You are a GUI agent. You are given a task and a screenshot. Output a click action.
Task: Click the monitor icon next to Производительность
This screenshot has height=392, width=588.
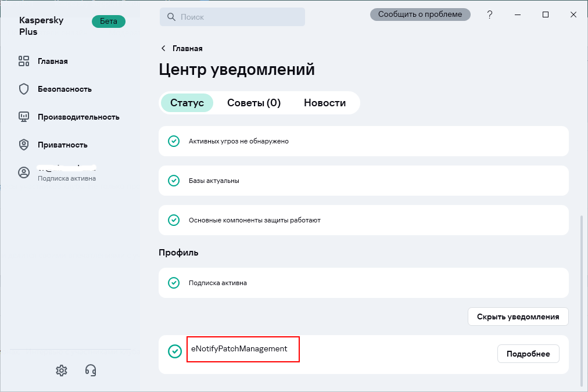pyautogui.click(x=24, y=117)
